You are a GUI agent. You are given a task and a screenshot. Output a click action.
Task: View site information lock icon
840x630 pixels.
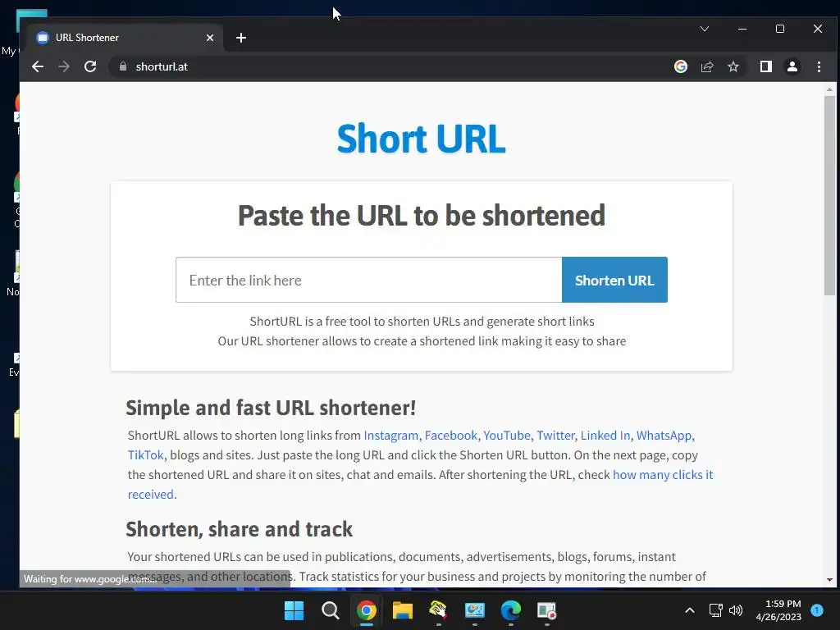[x=123, y=66]
